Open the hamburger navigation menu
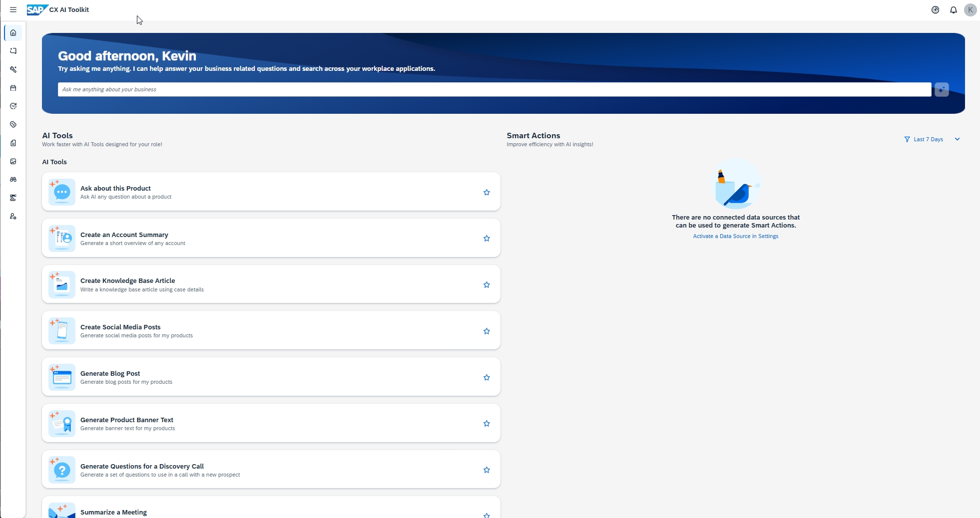The width and height of the screenshot is (980, 518). (x=13, y=9)
